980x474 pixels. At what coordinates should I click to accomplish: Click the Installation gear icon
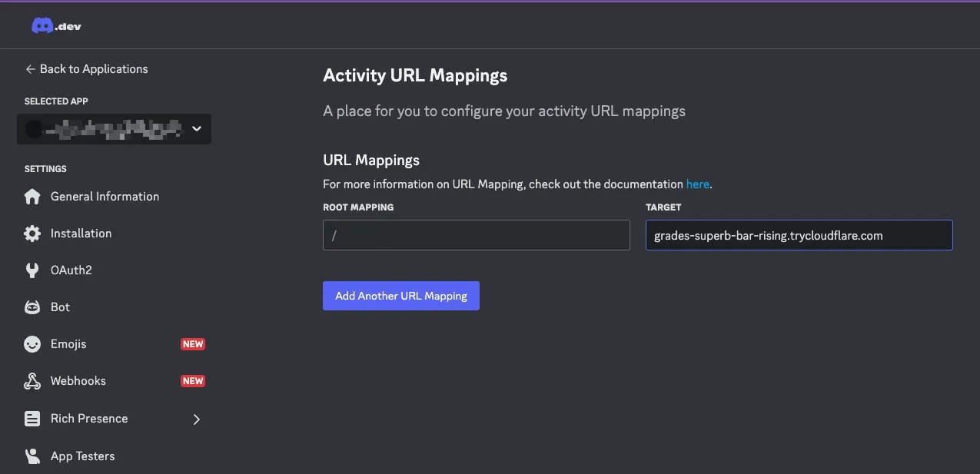tap(32, 234)
